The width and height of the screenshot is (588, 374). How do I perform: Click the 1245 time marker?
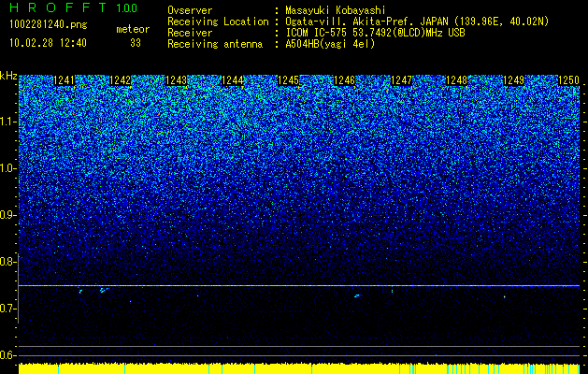tap(288, 80)
